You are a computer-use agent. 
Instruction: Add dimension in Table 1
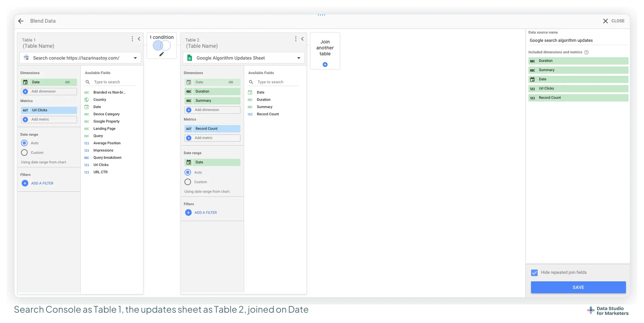point(49,92)
